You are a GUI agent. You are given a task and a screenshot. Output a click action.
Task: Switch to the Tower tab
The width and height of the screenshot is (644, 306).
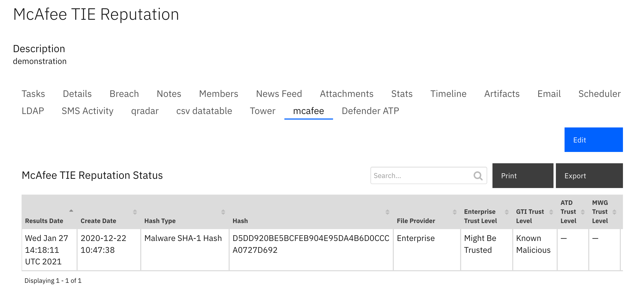pyautogui.click(x=263, y=111)
